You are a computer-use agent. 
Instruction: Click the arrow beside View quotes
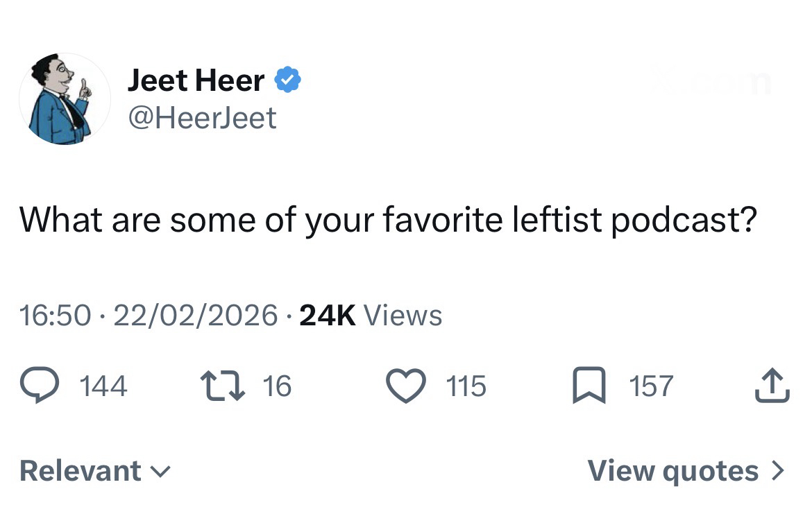(778, 471)
